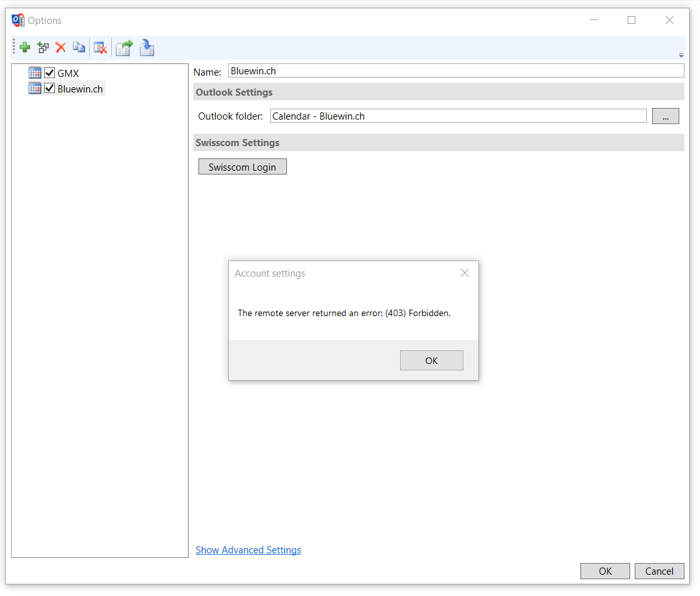Image resolution: width=700 pixels, height=596 pixels.
Task: Copy the selected sync profile
Action: pos(79,47)
